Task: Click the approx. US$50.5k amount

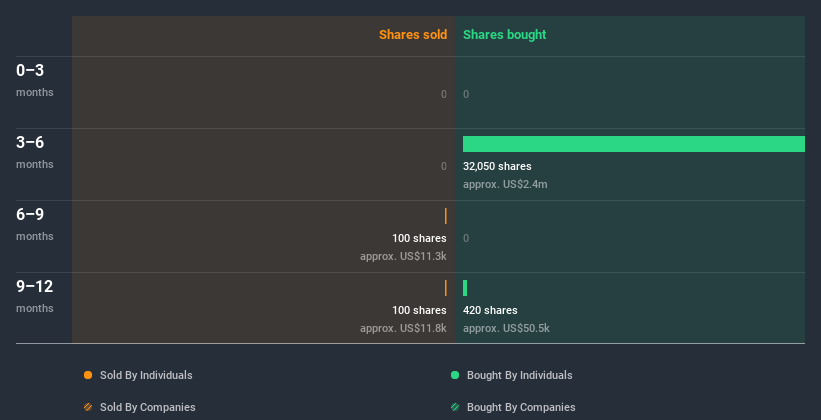Action: tap(506, 328)
